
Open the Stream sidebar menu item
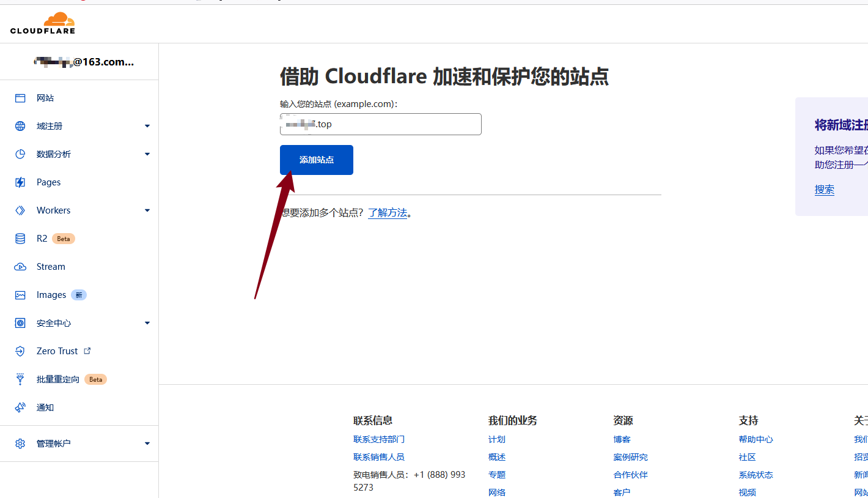click(51, 267)
